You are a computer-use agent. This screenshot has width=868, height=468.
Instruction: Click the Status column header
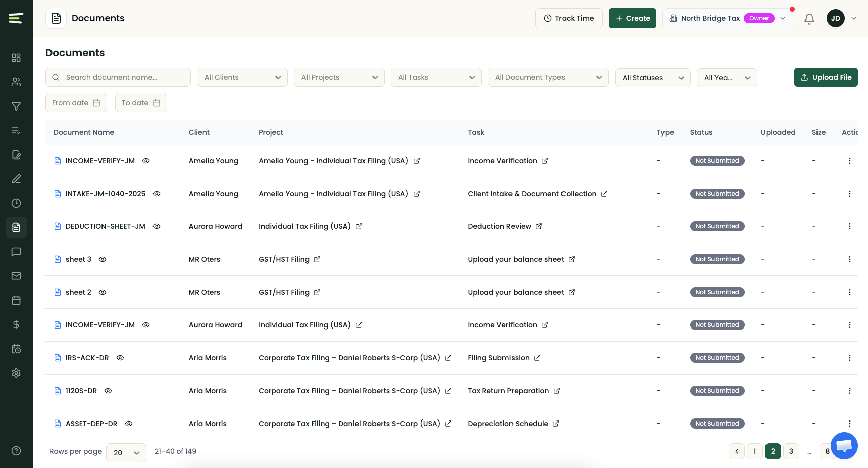click(x=701, y=132)
